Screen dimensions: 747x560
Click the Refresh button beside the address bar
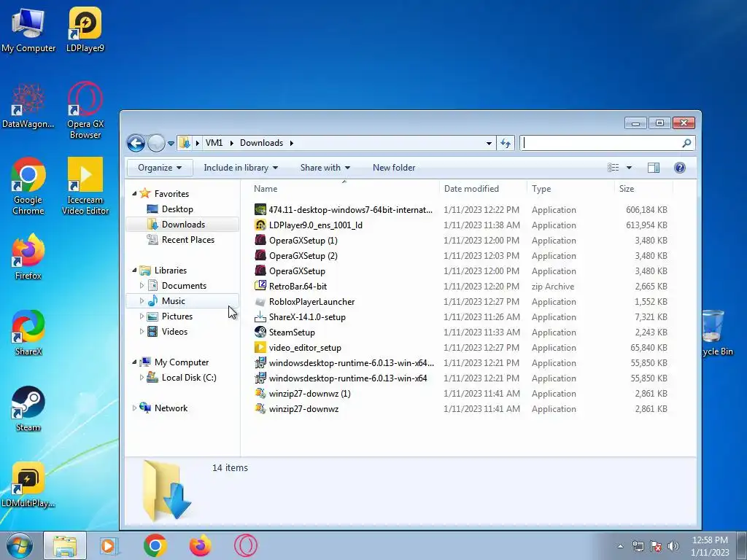coord(506,143)
